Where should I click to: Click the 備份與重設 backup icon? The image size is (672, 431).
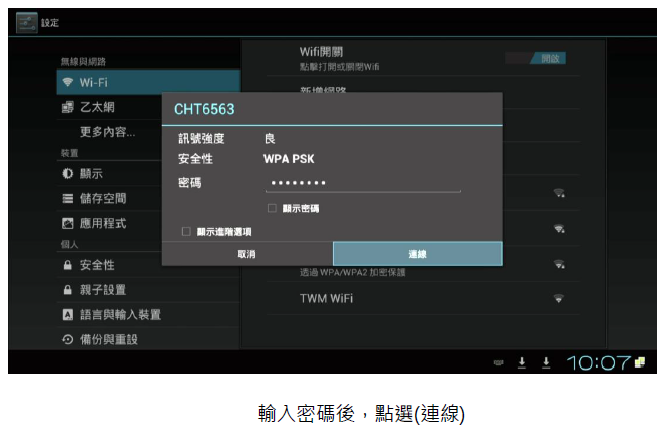(x=67, y=339)
